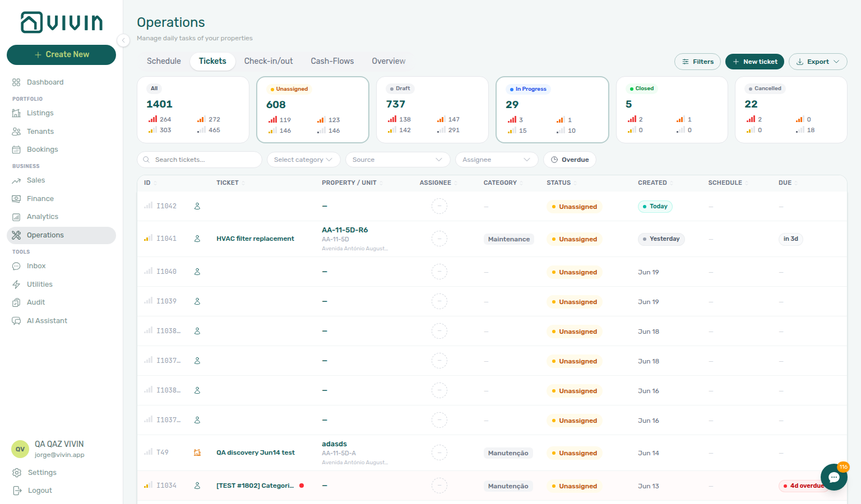Open the Bookings calendar icon
This screenshot has width=861, height=504.
16,150
